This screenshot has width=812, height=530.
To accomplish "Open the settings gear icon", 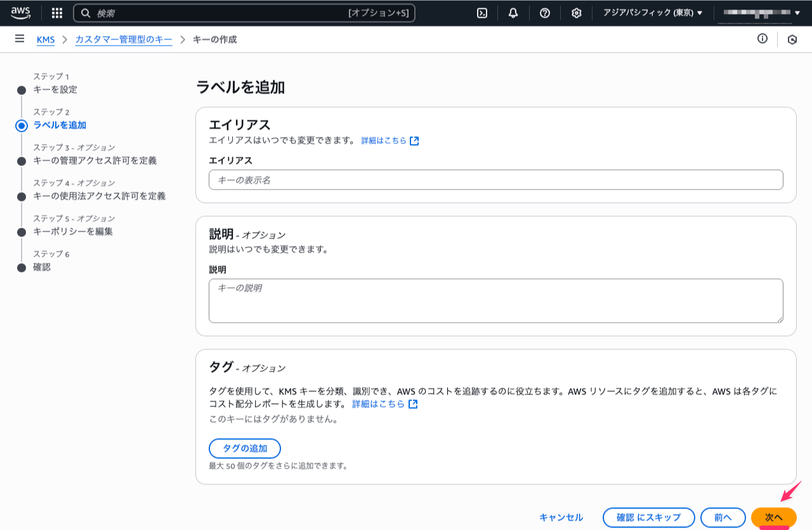I will (576, 13).
